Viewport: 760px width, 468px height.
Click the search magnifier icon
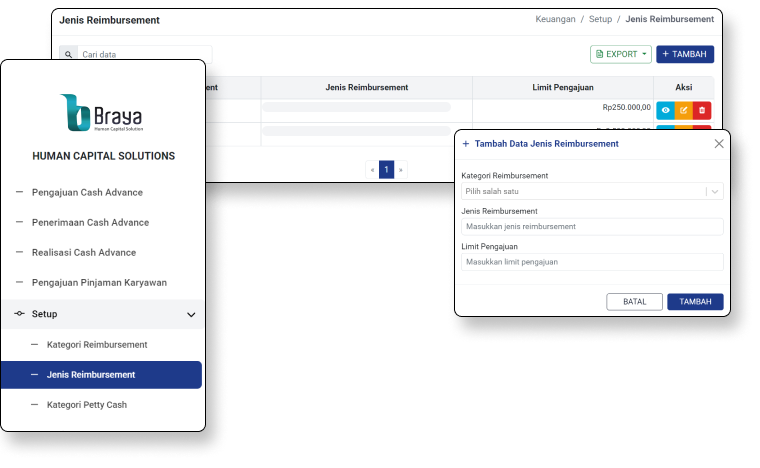(x=68, y=55)
